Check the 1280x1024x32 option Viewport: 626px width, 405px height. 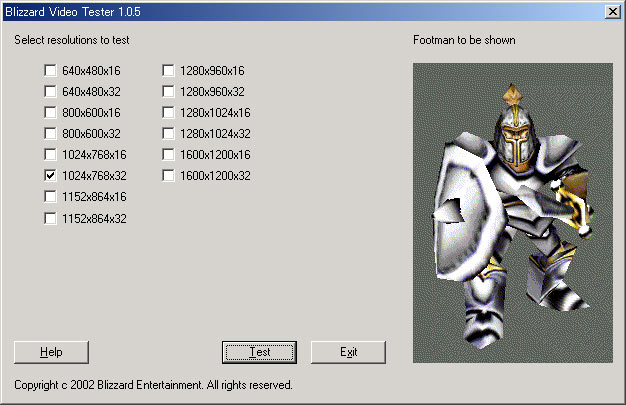click(168, 134)
